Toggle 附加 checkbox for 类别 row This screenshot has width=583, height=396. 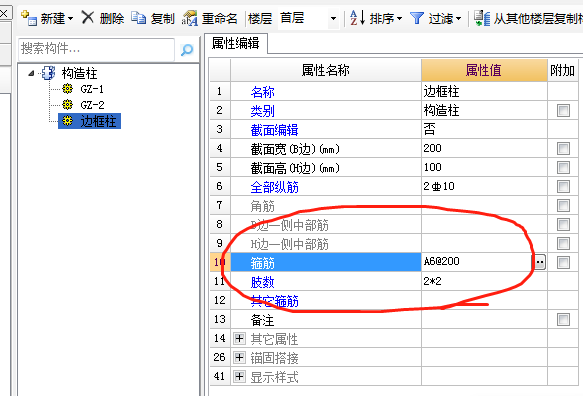(563, 110)
